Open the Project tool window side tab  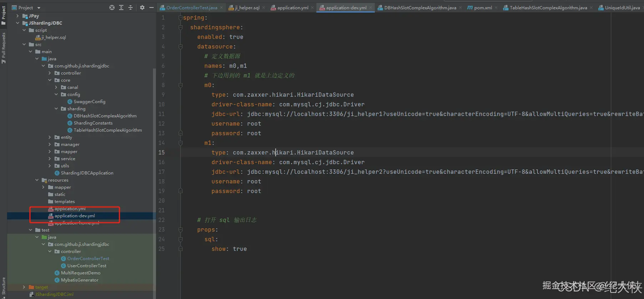click(x=4, y=15)
